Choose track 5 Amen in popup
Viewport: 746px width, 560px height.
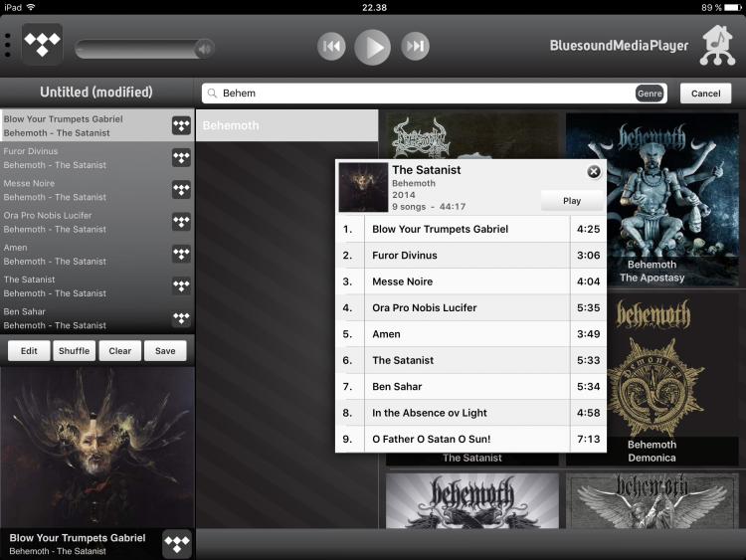[x=471, y=334]
